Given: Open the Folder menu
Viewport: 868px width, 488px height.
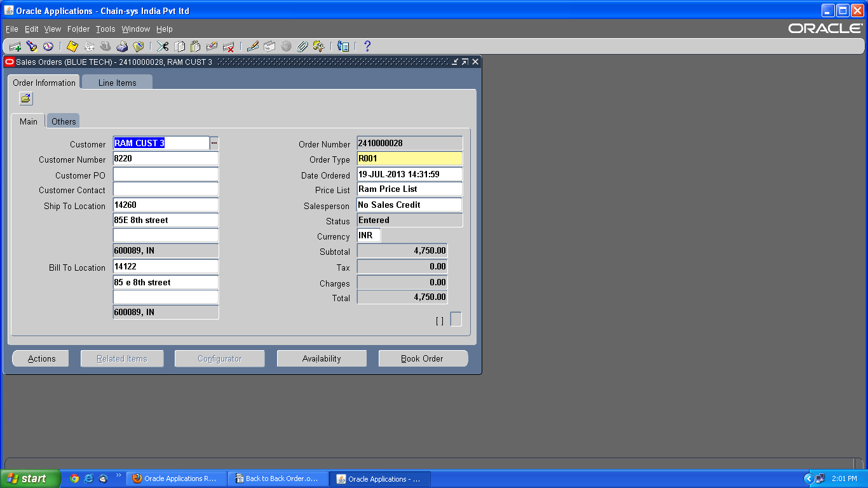Looking at the screenshot, I should [x=79, y=29].
